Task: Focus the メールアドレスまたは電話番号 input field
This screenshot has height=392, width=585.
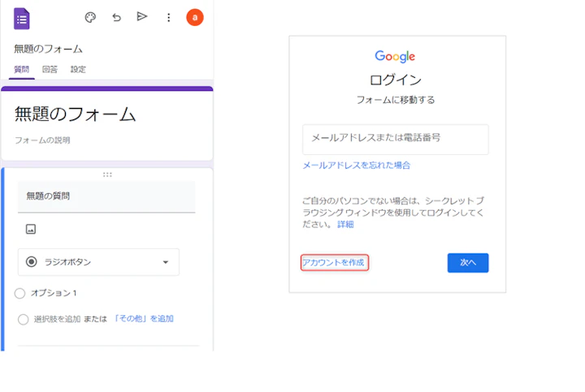Action: [x=395, y=139]
